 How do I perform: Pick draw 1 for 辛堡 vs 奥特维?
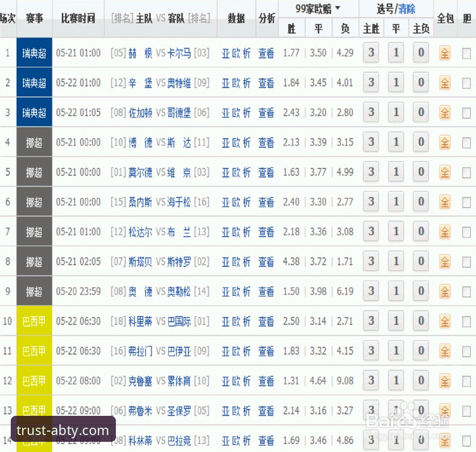click(x=396, y=82)
